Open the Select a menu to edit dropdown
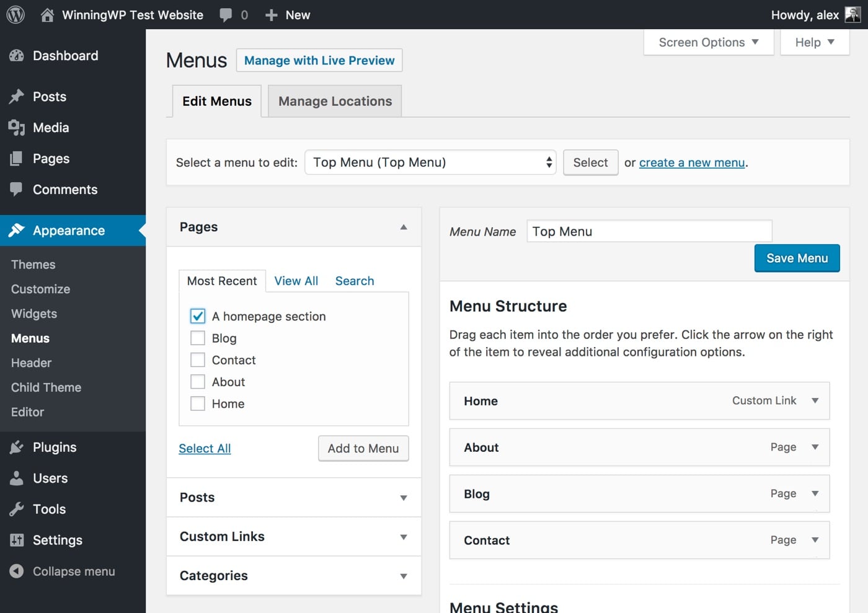The width and height of the screenshot is (868, 613). pyautogui.click(x=430, y=162)
